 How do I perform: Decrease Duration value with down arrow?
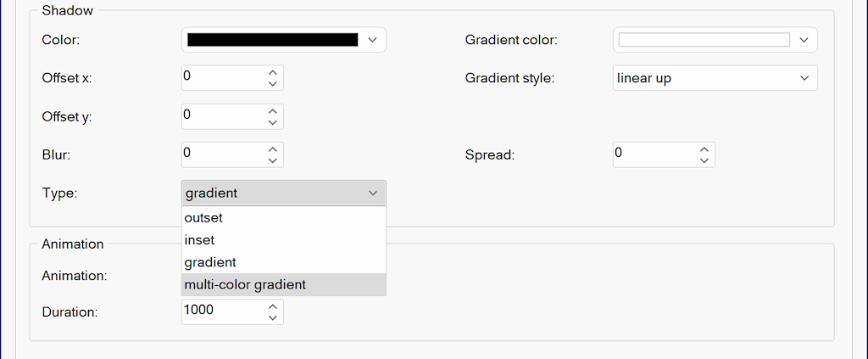click(272, 317)
